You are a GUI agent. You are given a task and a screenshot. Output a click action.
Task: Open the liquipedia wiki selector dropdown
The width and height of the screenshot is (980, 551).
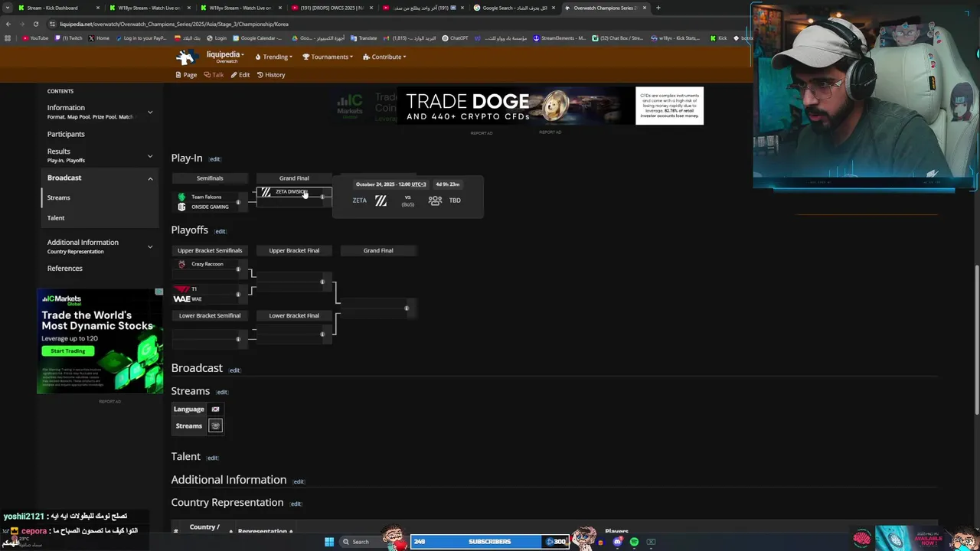pos(225,55)
